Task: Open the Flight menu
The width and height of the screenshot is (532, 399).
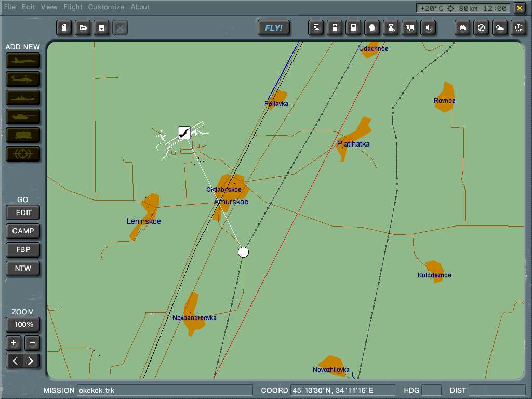Action: point(73,7)
